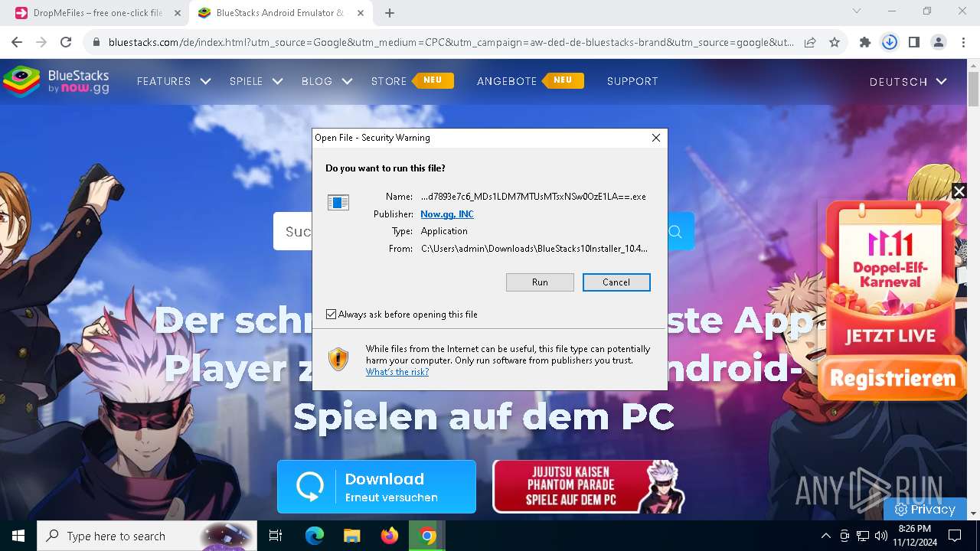Click the Chrome back arrow
Viewport: 980px width, 551px height.
pyautogui.click(x=17, y=43)
